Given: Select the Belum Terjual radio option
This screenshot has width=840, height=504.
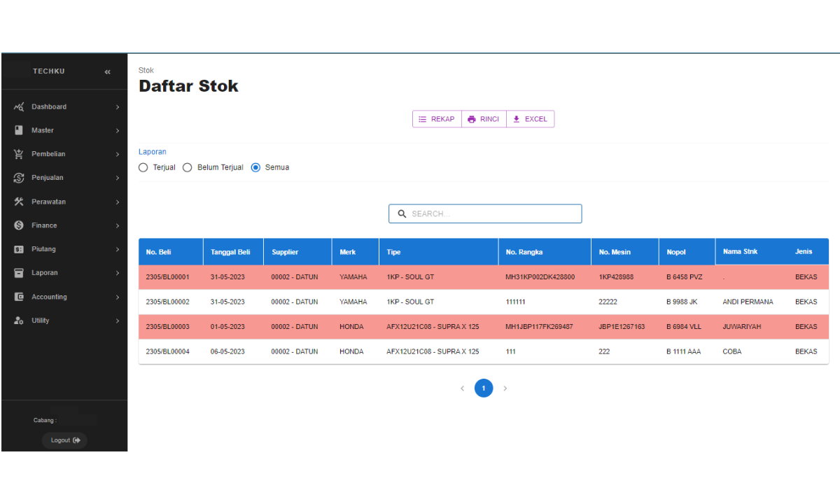Looking at the screenshot, I should coord(188,168).
